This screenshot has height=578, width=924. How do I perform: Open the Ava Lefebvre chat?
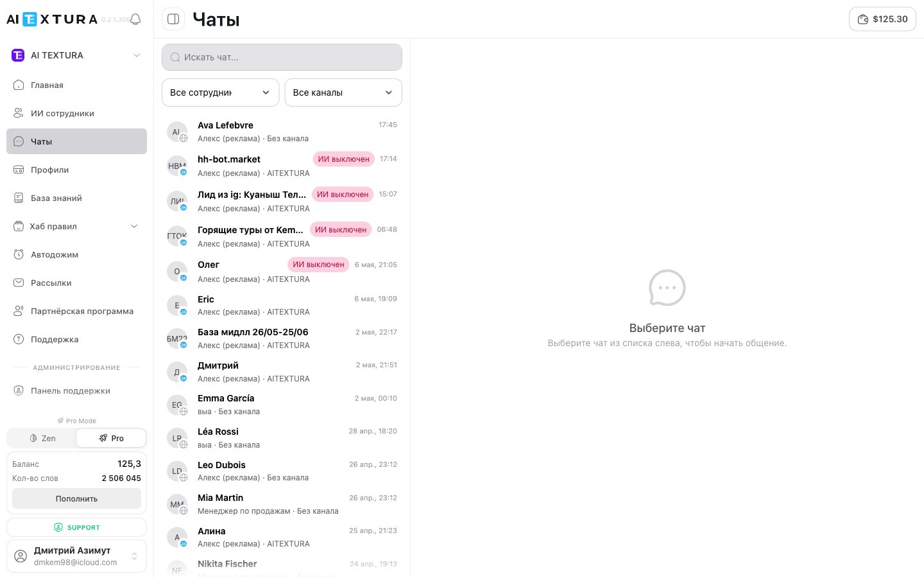(x=282, y=132)
